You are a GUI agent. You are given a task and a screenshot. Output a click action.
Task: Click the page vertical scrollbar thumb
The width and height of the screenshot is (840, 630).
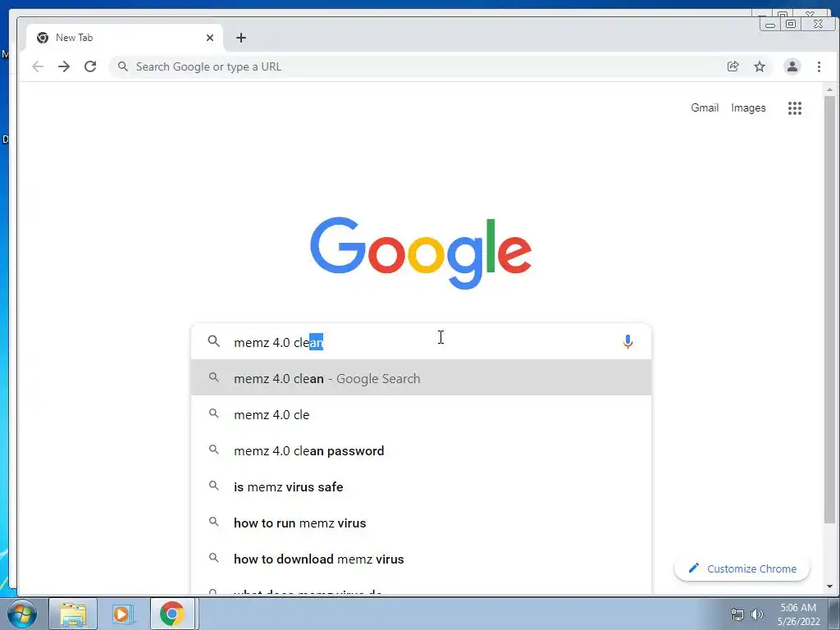pyautogui.click(x=829, y=309)
